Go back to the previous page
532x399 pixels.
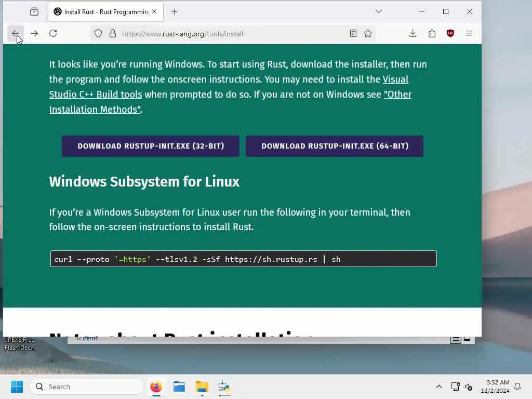(x=15, y=33)
